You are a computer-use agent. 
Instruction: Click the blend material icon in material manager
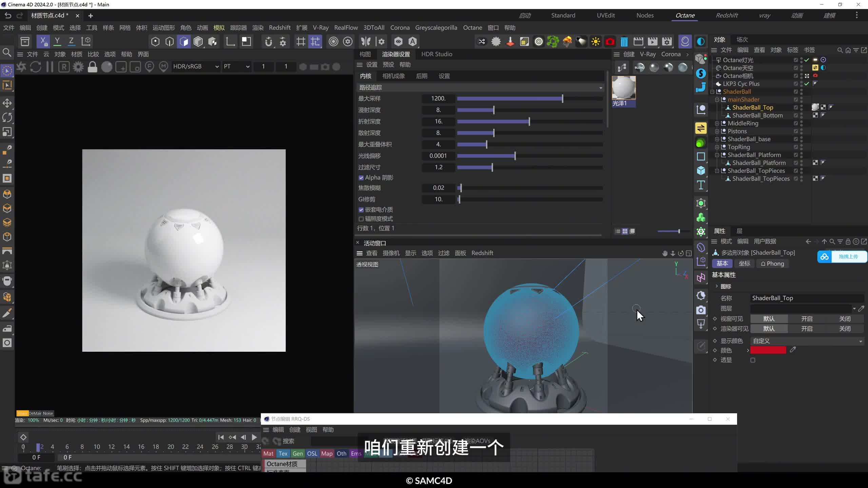pyautogui.click(x=639, y=67)
